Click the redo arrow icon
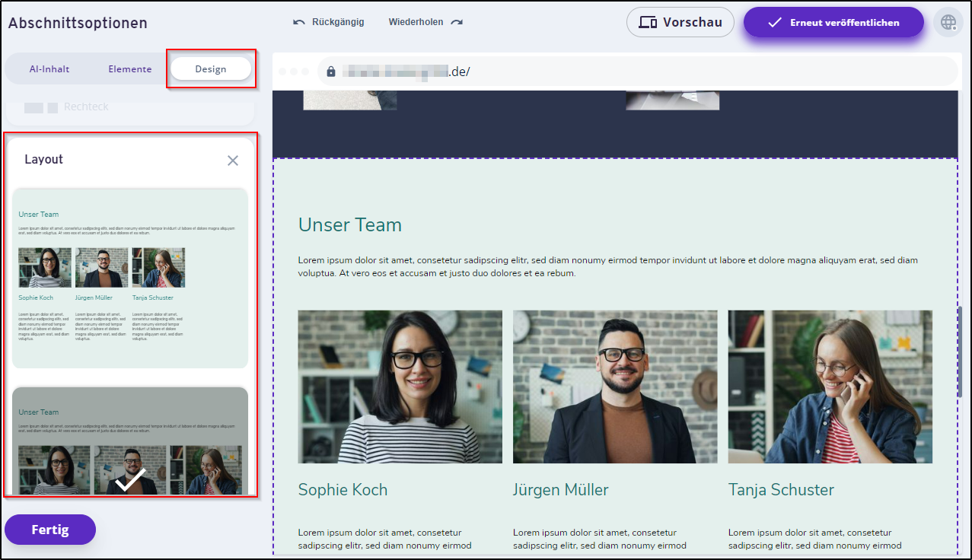 click(x=457, y=22)
